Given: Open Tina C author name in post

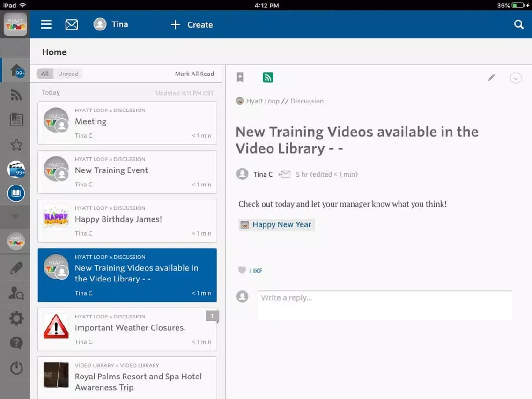Looking at the screenshot, I should 263,174.
